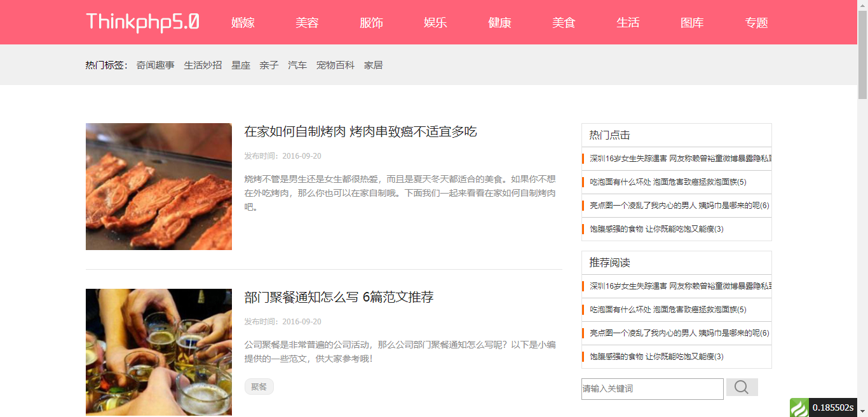This screenshot has width=868, height=417.
Task: Click the search magnifier icon button
Action: 742,387
